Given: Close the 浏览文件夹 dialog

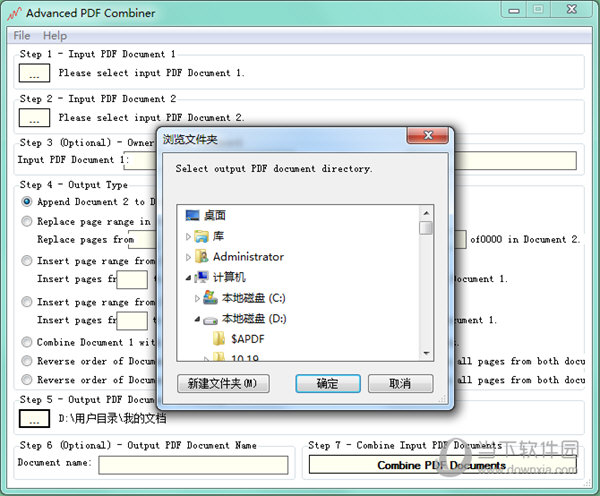Looking at the screenshot, I should pos(428,135).
